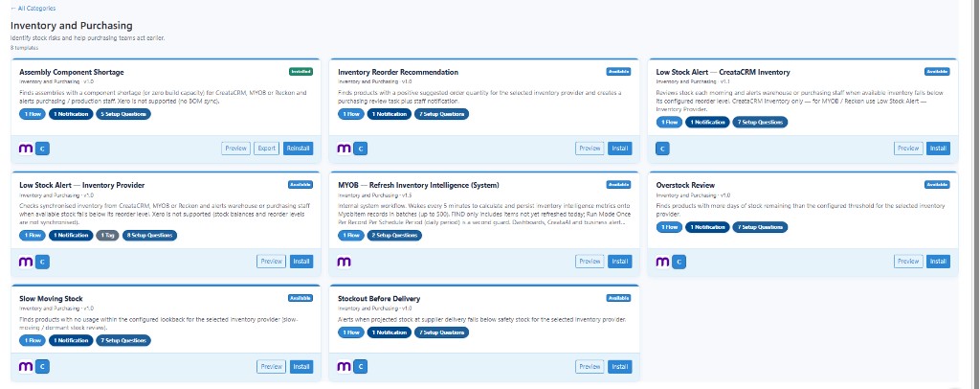Viewport: 980px width, 389px height.
Task: Click MYOB icon on Stockout Before Delivery card
Action: [x=344, y=367]
